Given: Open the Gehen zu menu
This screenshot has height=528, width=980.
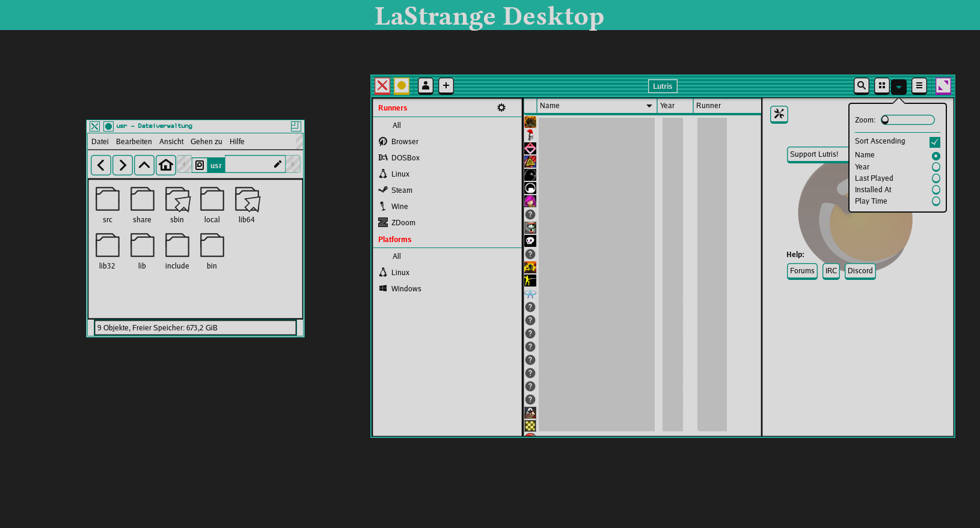Looking at the screenshot, I should 206,142.
